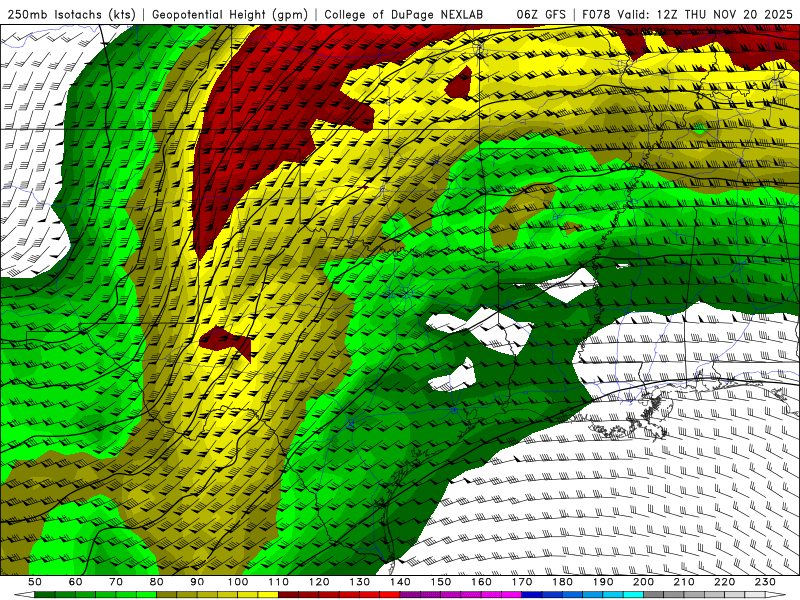Click the colorbar label 180
Screen dimensions: 800x600
(562, 582)
